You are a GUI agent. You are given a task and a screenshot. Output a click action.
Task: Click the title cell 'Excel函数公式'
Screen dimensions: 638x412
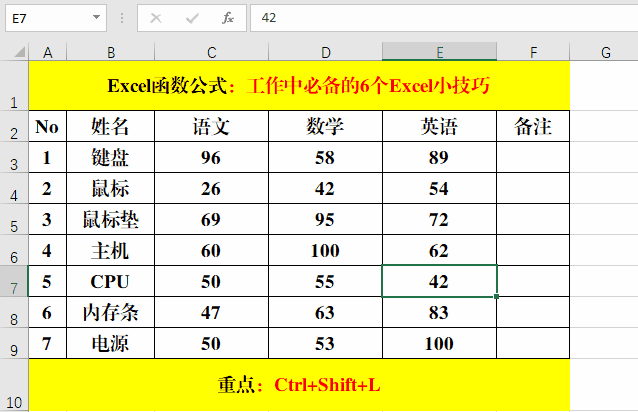tap(299, 86)
